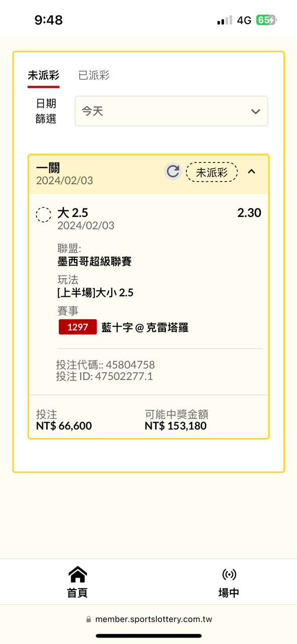Tap the battery indicator in status bar
Screen dimensions: 297x644
click(266, 20)
